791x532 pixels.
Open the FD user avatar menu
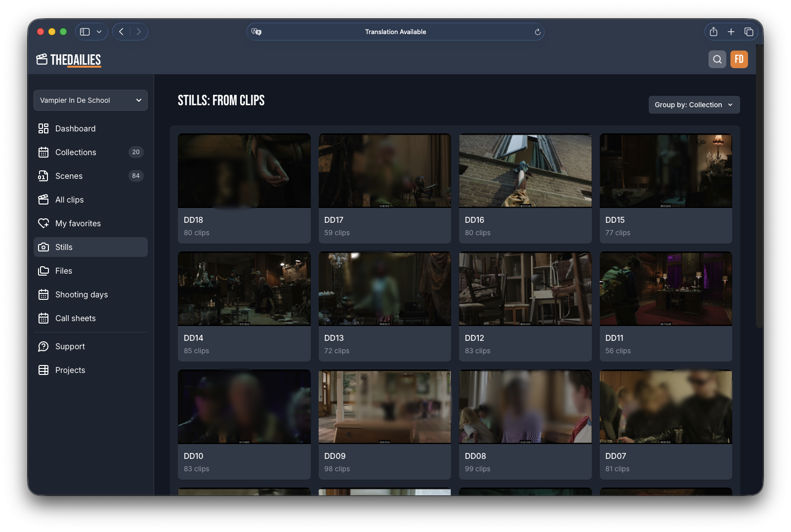739,59
